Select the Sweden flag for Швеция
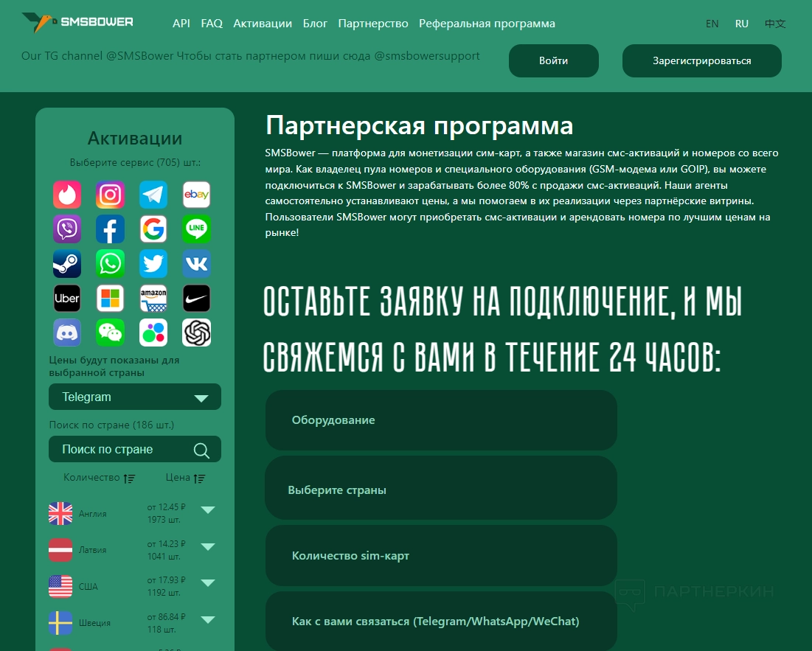Image resolution: width=812 pixels, height=651 pixels. (60, 623)
